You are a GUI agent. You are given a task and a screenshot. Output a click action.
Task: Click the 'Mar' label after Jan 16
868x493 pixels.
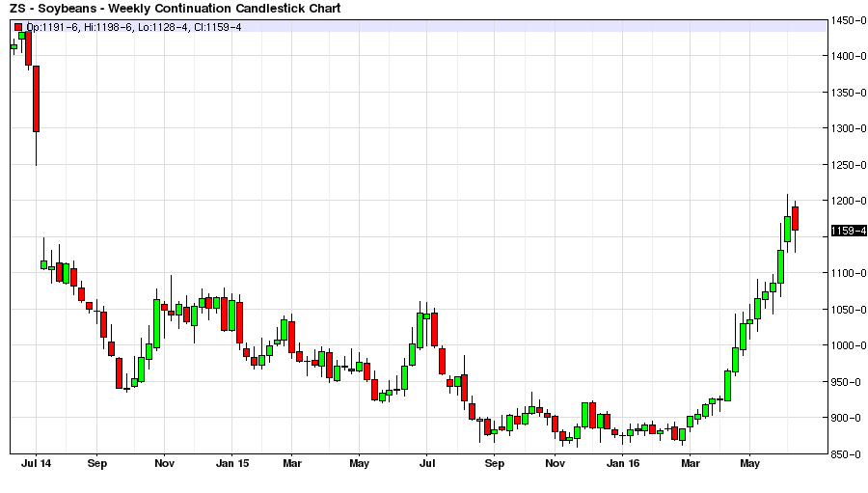(x=691, y=464)
